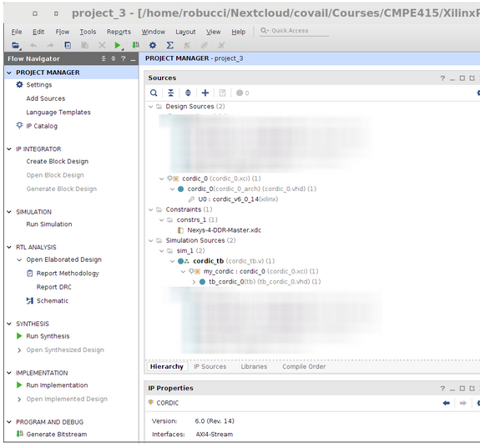This screenshot has width=485, height=448.
Task: Expand the tb_cordic_0 tree item
Action: [194, 282]
